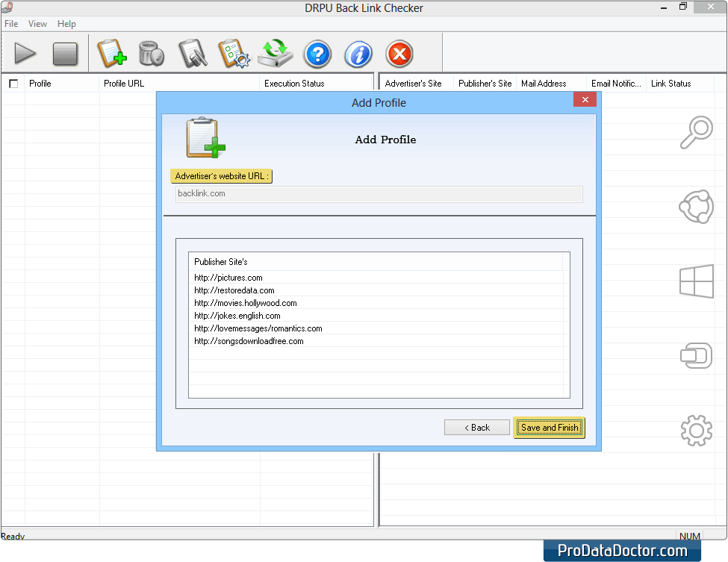
Task: Click the Execution Status column header
Action: [x=316, y=84]
